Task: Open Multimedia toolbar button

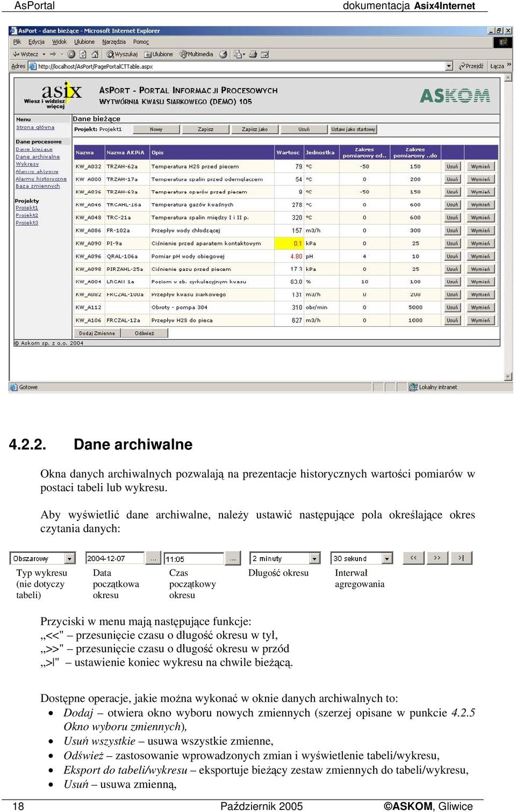Action: coord(196,54)
